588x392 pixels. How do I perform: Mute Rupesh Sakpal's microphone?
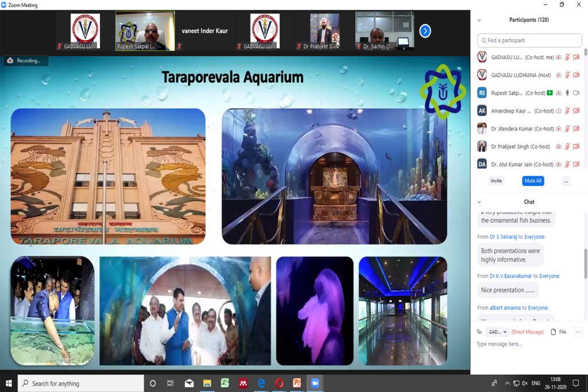(567, 92)
